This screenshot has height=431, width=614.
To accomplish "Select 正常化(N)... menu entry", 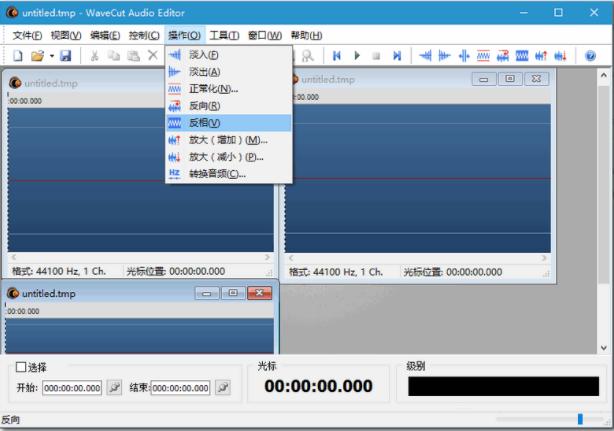I will (x=229, y=89).
